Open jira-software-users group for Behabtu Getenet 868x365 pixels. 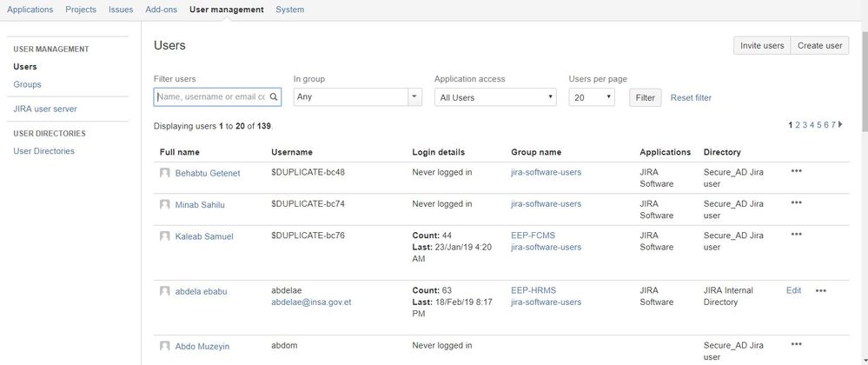[x=546, y=172]
